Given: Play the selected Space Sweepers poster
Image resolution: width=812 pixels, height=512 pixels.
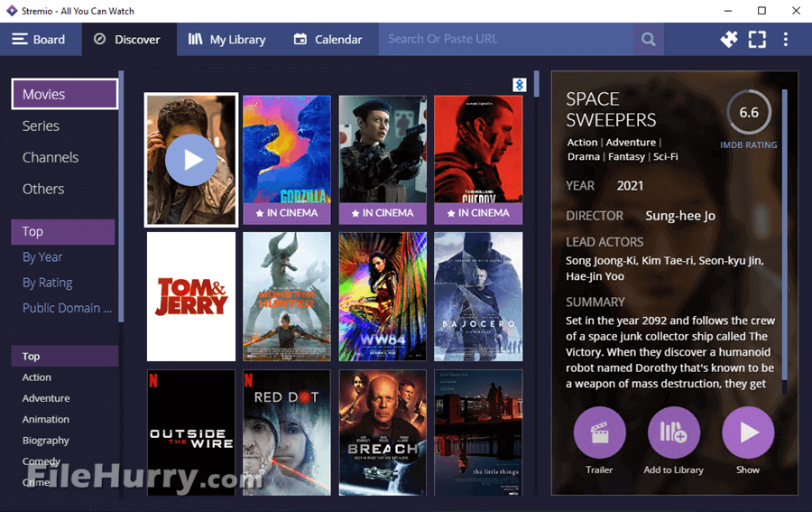Looking at the screenshot, I should [x=191, y=160].
